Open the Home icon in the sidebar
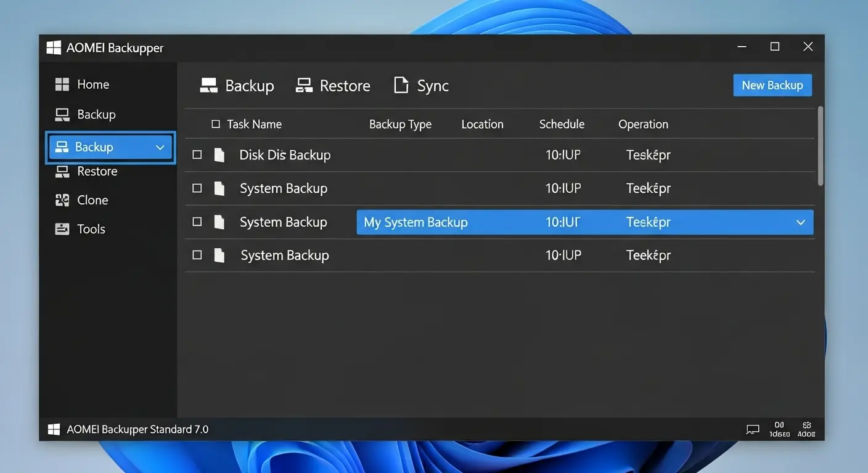 (62, 84)
